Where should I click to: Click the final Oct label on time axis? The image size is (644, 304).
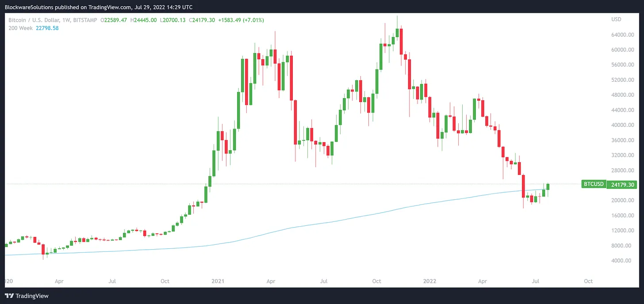[x=588, y=281]
